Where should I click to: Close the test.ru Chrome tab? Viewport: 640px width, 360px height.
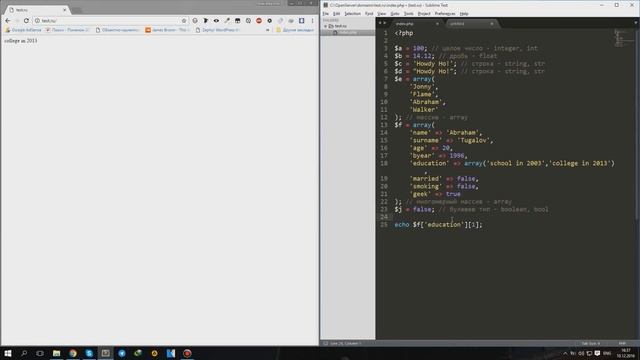tap(64, 10)
